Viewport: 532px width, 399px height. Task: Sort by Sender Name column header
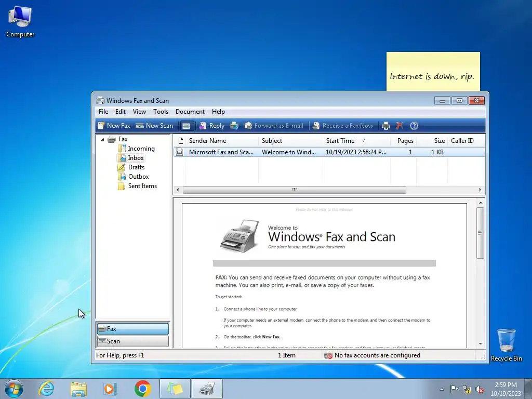point(222,141)
